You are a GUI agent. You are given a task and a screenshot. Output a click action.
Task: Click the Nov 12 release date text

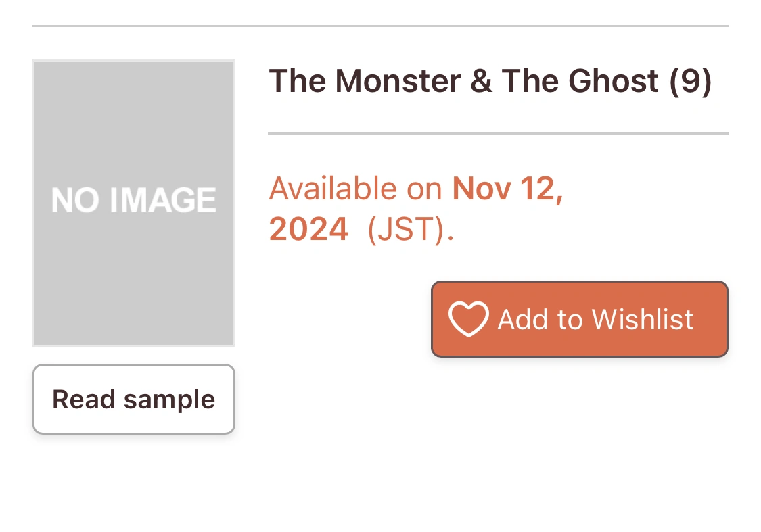(507, 189)
